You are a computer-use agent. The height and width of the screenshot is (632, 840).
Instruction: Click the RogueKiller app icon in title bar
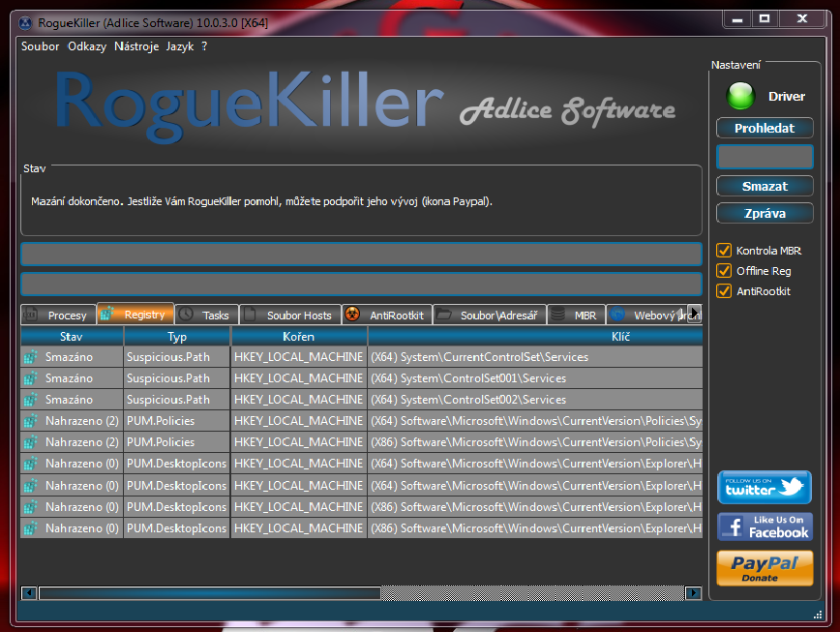click(x=24, y=23)
